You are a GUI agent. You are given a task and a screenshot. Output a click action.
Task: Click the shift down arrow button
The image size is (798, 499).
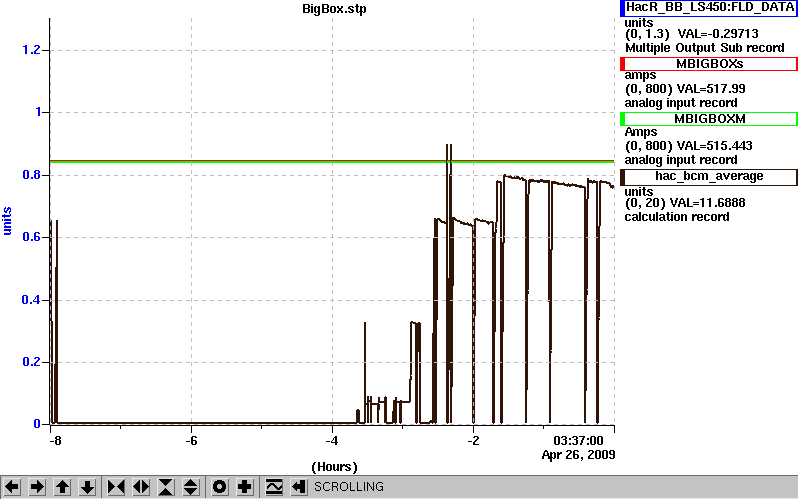[88, 487]
